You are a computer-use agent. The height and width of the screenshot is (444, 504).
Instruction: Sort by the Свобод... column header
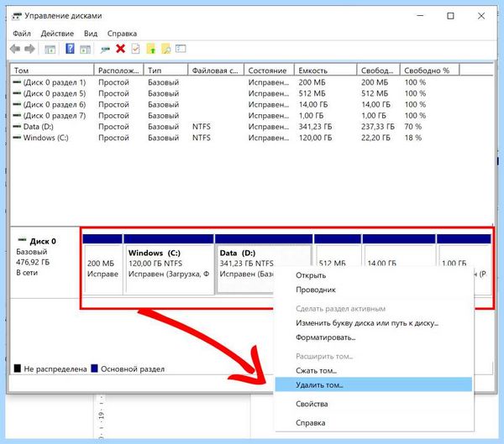[x=378, y=70]
